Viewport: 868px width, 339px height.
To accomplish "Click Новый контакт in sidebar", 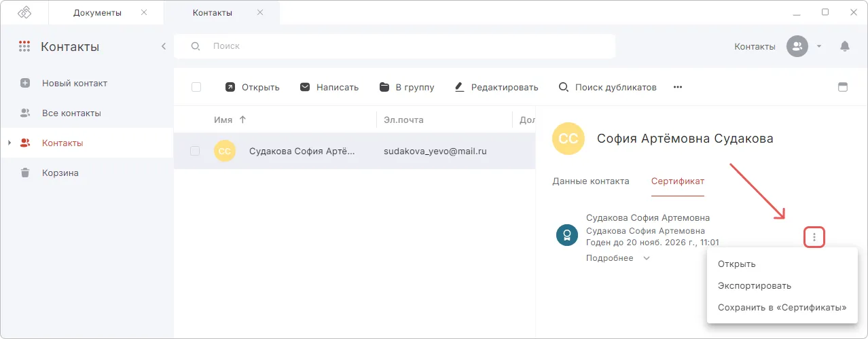I will pos(75,83).
